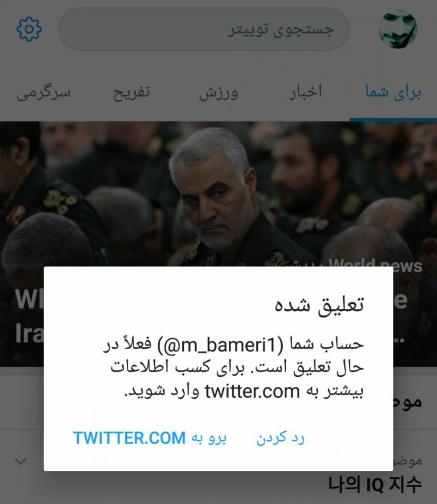Screen dimensions: 437x504
Task: Click the تعلیق شده dialog title
Action: (319, 304)
